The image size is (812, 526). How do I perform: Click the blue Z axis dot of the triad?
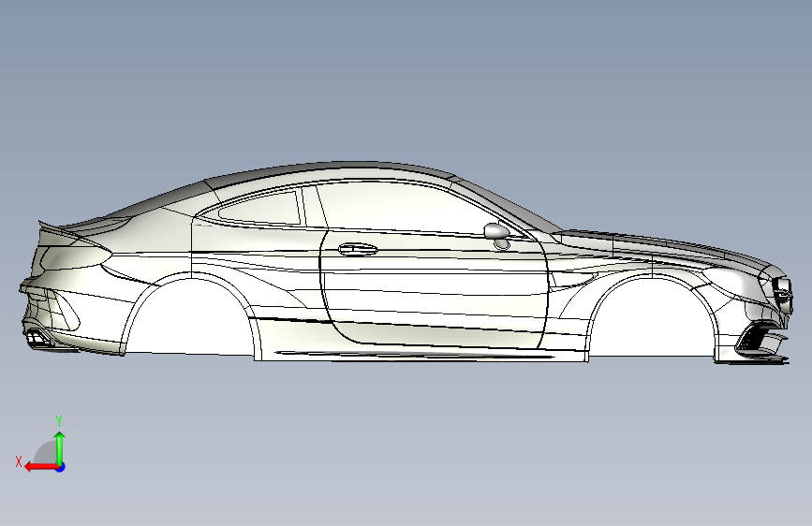coord(61,467)
